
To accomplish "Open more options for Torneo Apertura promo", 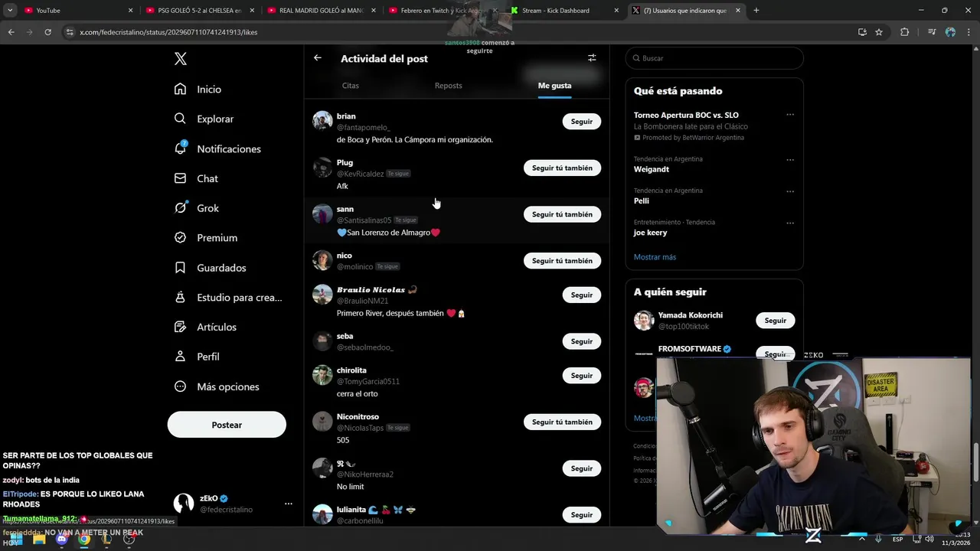I will (x=790, y=115).
